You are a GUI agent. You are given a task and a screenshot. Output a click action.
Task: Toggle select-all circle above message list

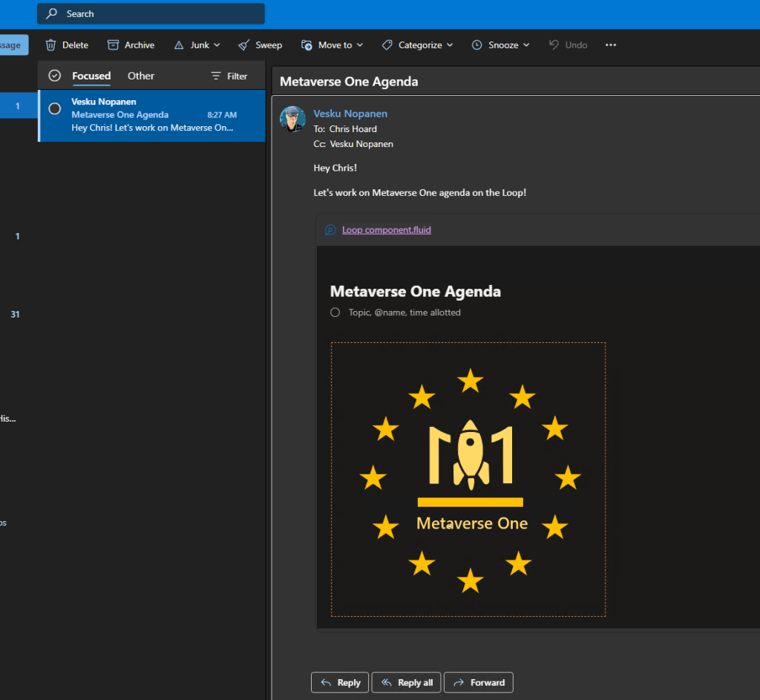(54, 76)
